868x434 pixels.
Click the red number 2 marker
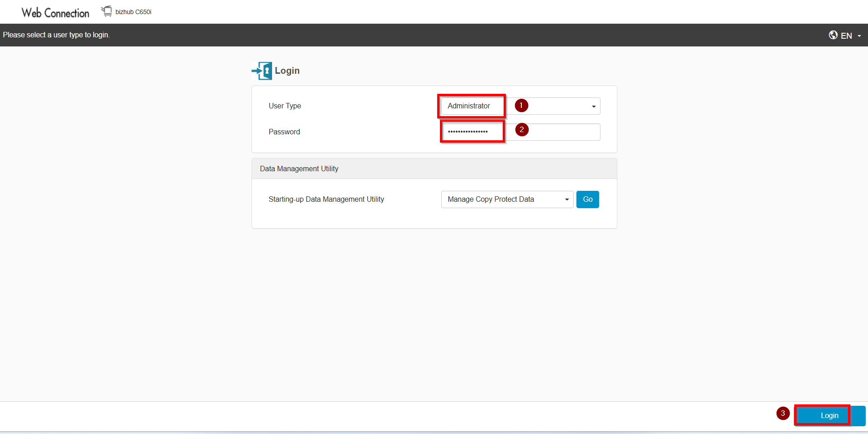522,130
